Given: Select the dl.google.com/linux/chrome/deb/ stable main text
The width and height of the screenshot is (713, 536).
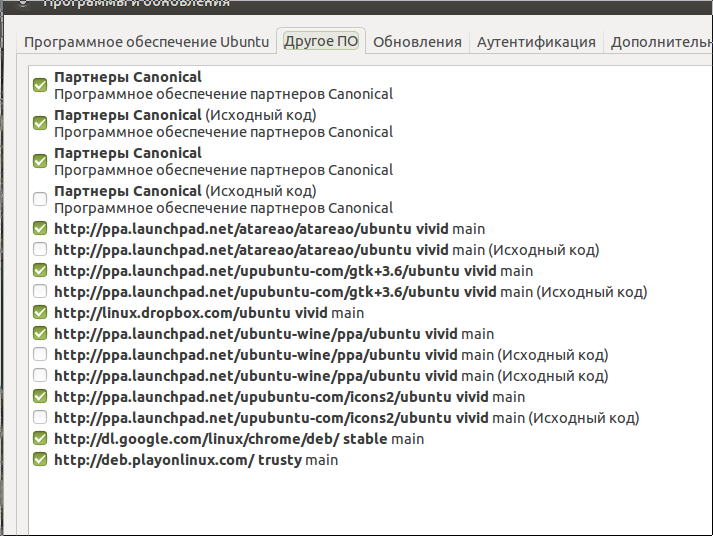Looking at the screenshot, I should 239,439.
